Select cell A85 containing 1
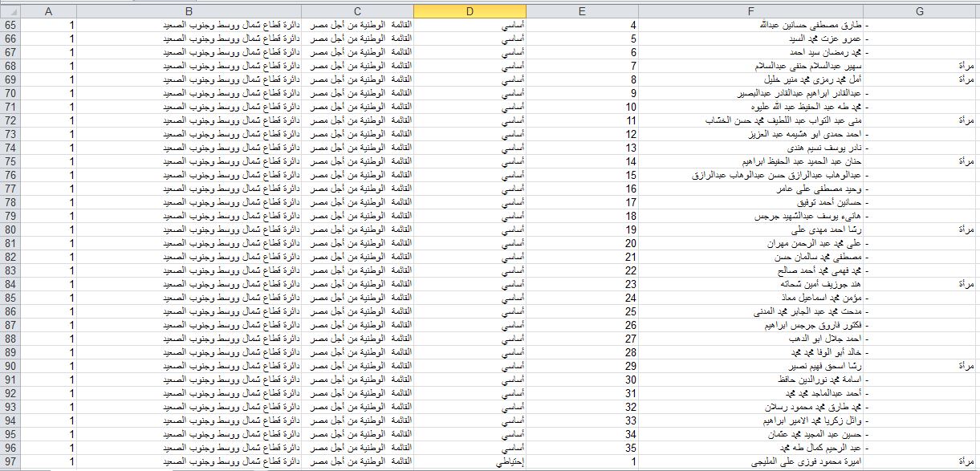Image resolution: width=980 pixels, height=471 pixels. click(x=48, y=298)
